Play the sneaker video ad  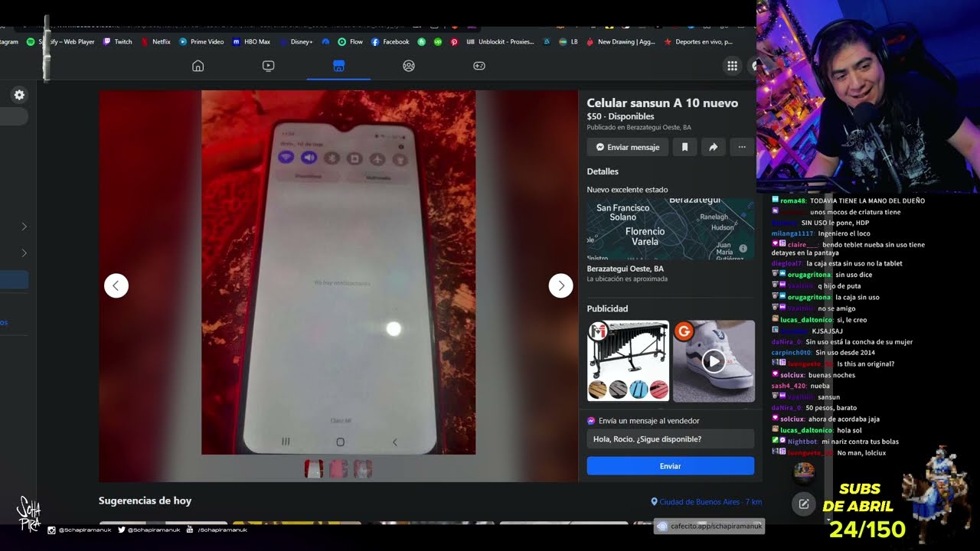(714, 361)
